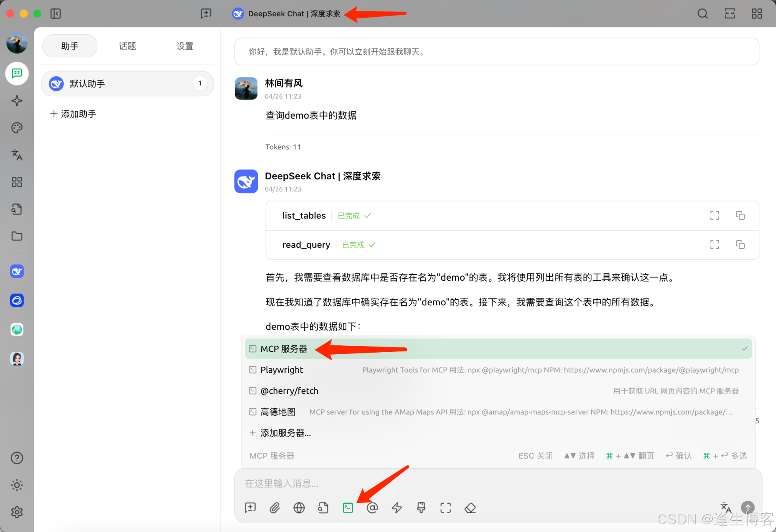
Task: Open quick phrases lightning icon
Action: 396,508
